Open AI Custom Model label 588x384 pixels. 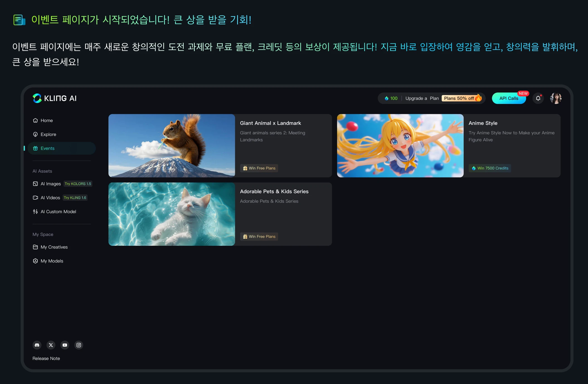(x=59, y=212)
